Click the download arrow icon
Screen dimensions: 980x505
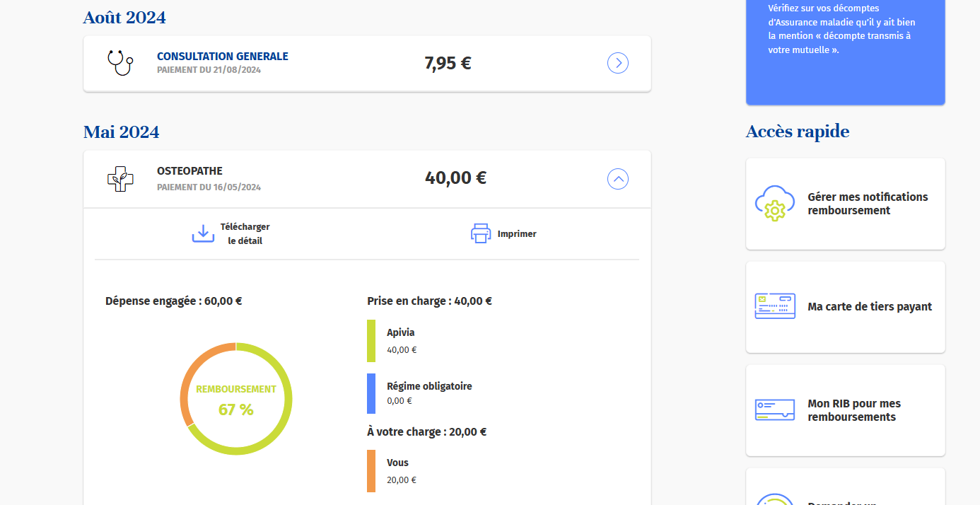(x=203, y=233)
